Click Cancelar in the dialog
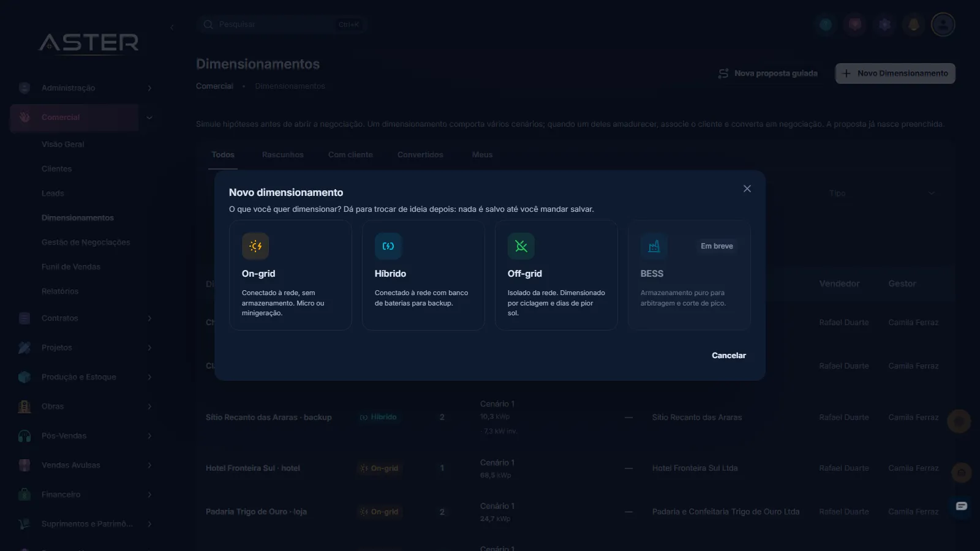 (x=729, y=356)
